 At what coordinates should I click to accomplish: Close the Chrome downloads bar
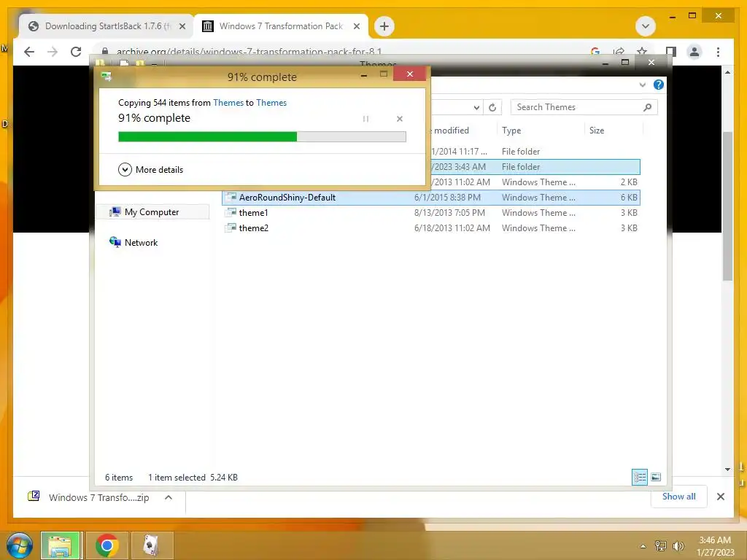coord(720,497)
